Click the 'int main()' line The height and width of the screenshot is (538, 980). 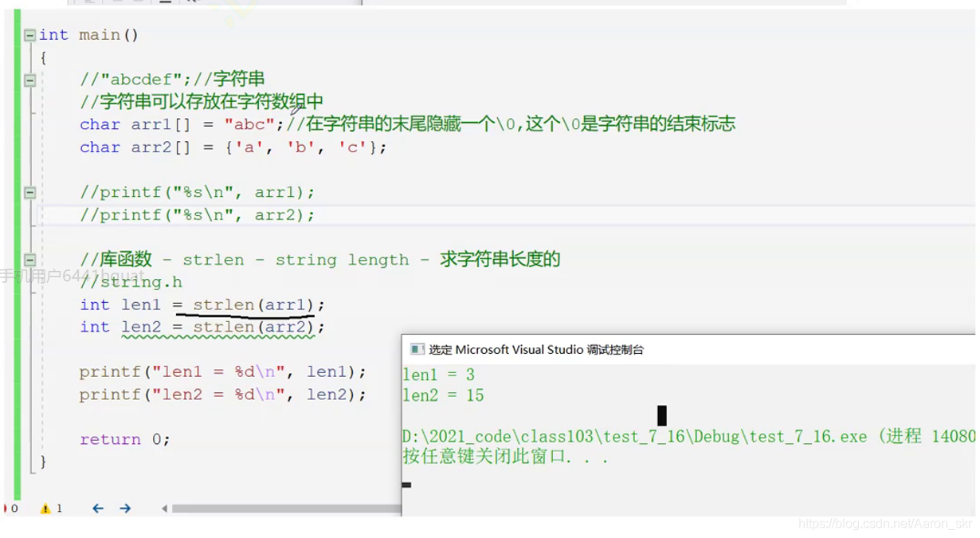pyautogui.click(x=89, y=35)
